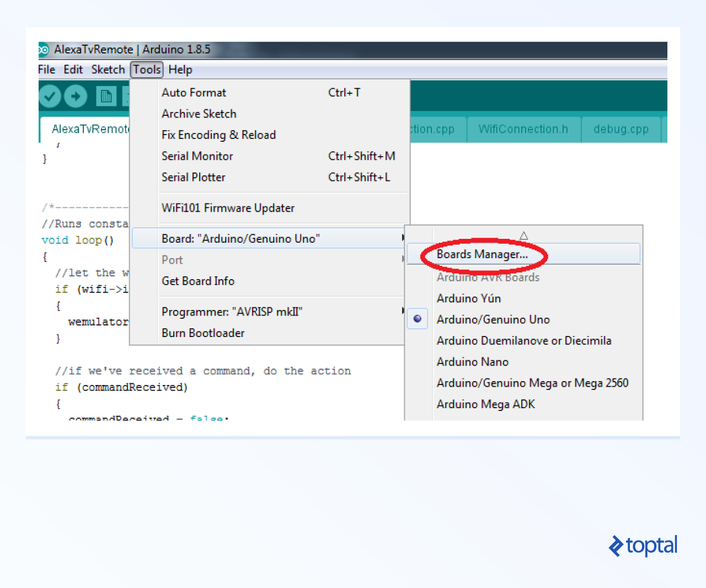Click the scroll-up triangle above Boards Manager
This screenshot has height=588, width=706.
(x=523, y=234)
